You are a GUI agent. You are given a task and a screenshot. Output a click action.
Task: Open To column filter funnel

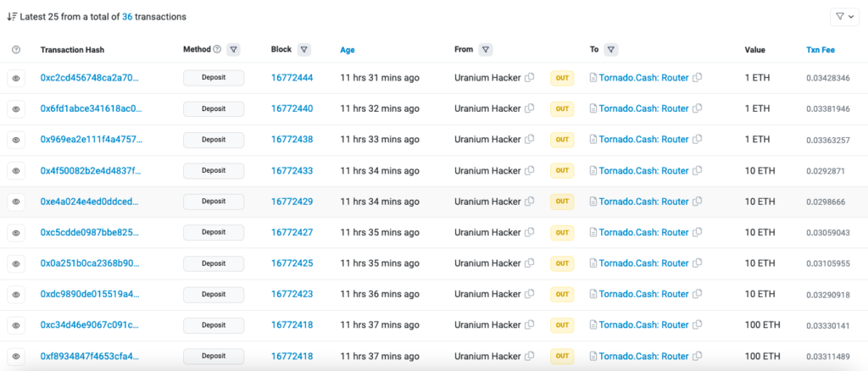[x=611, y=49]
